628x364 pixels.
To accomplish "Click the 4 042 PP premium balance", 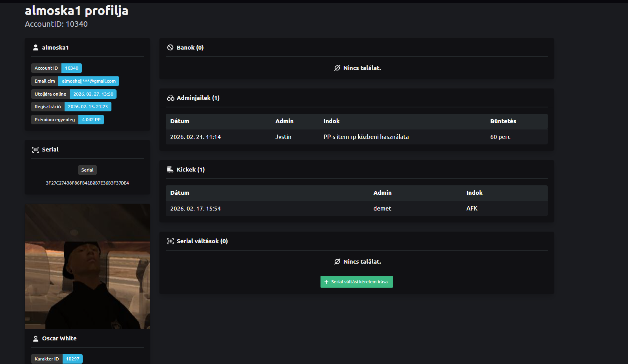I will tap(91, 120).
